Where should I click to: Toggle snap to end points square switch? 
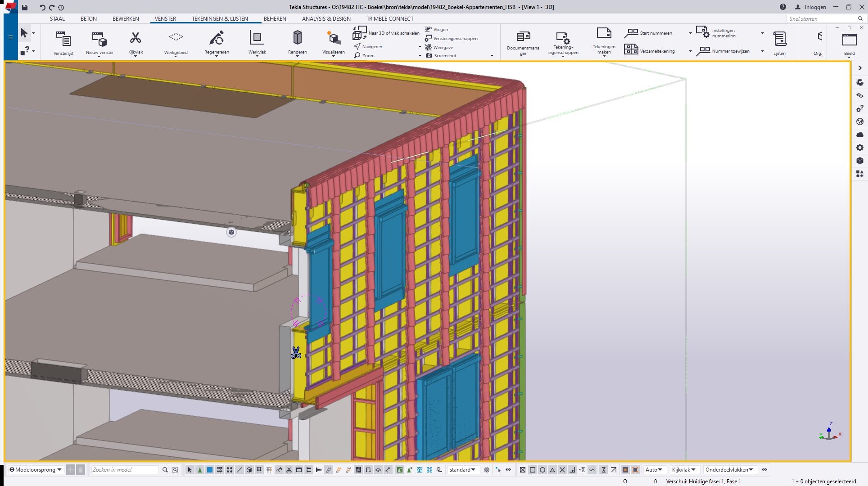coord(533,470)
